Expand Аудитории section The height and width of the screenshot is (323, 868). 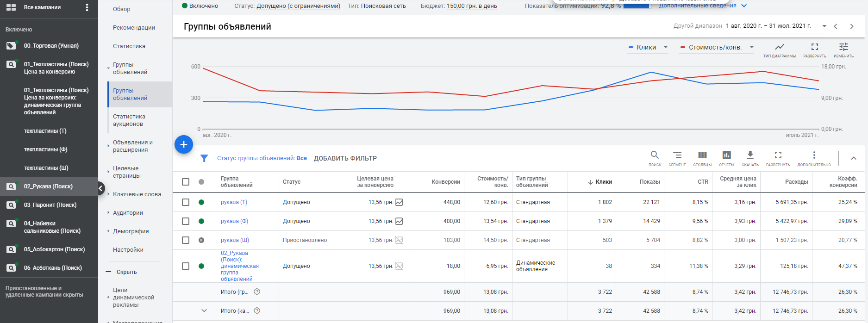128,213
